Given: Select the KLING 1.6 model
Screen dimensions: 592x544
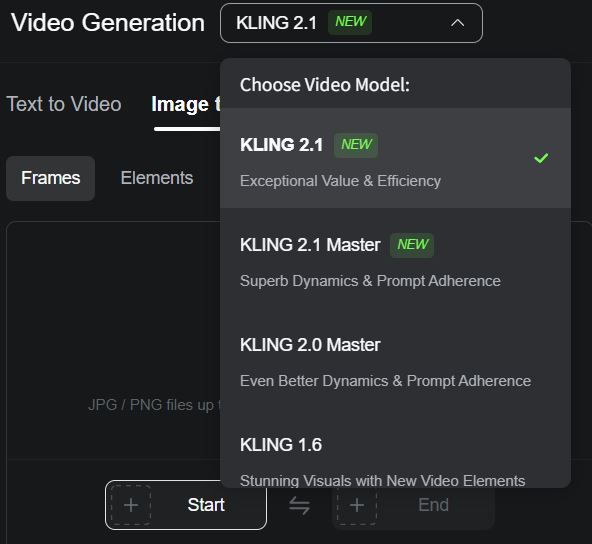Looking at the screenshot, I should tap(395, 448).
